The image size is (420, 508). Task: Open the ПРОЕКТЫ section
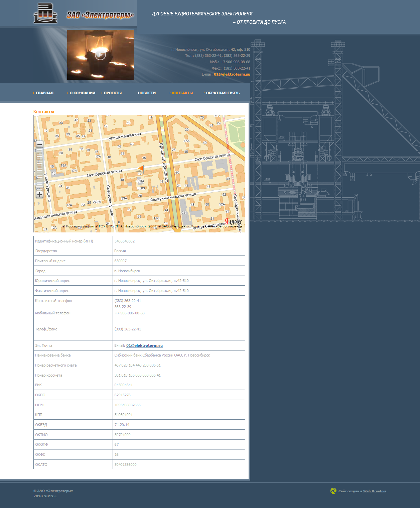(113, 93)
